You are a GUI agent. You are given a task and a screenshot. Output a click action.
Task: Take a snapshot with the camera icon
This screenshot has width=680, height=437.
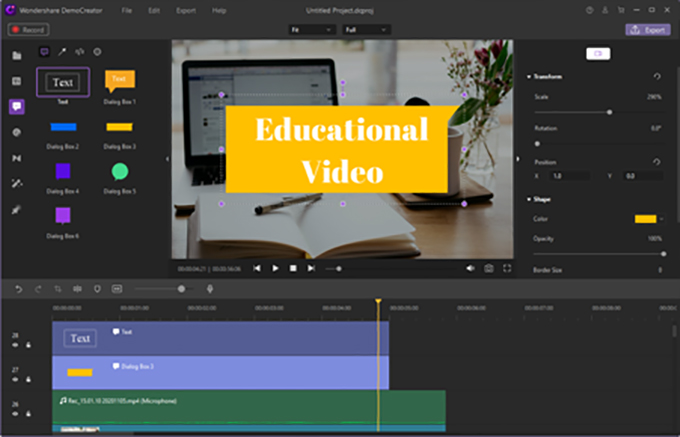click(488, 268)
